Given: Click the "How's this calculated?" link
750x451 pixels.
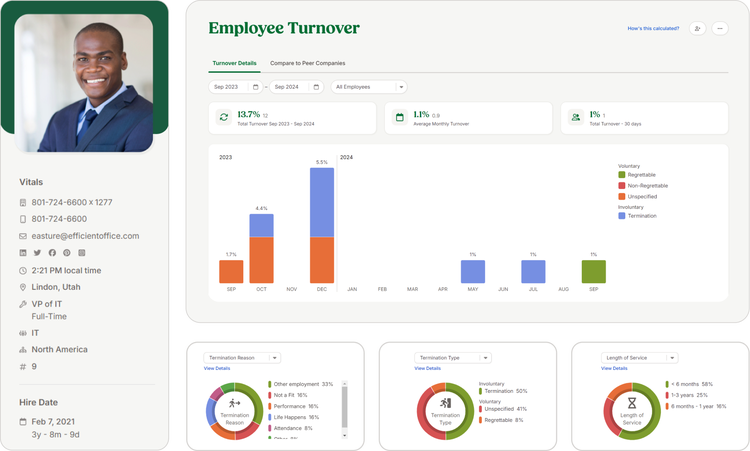Looking at the screenshot, I should [x=653, y=29].
